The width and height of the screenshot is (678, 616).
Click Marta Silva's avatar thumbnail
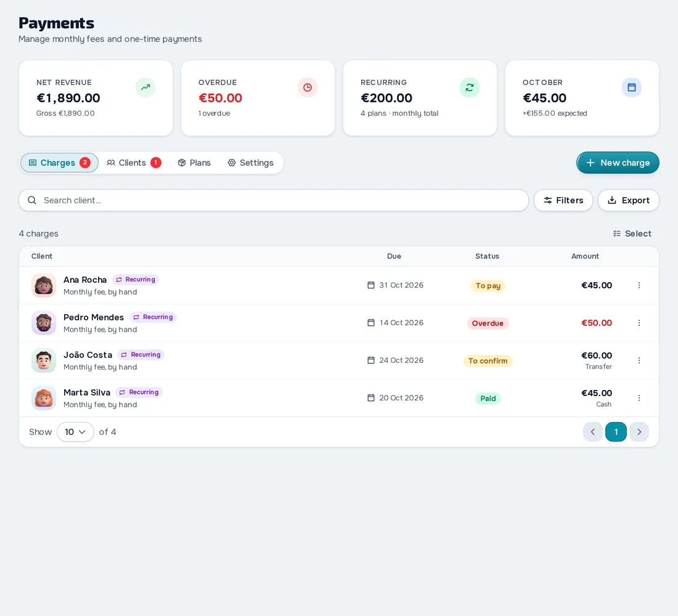pyautogui.click(x=44, y=398)
